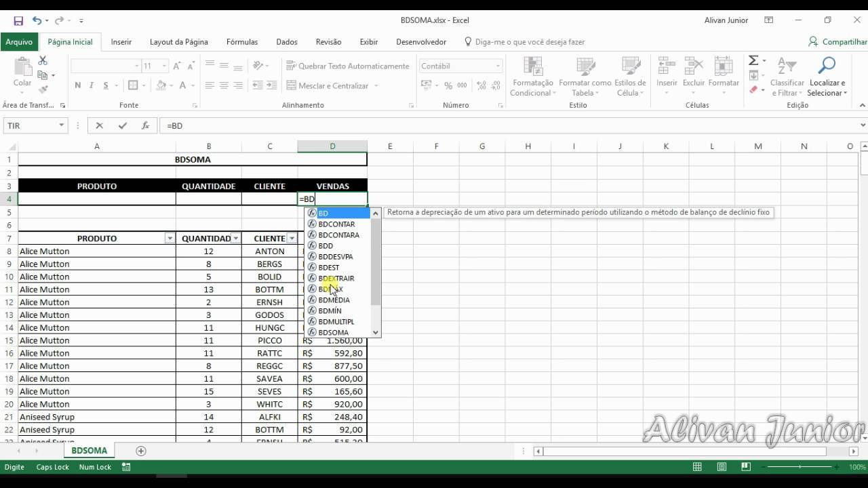
Task: Click the AutoSum sigma icon
Action: click(753, 61)
